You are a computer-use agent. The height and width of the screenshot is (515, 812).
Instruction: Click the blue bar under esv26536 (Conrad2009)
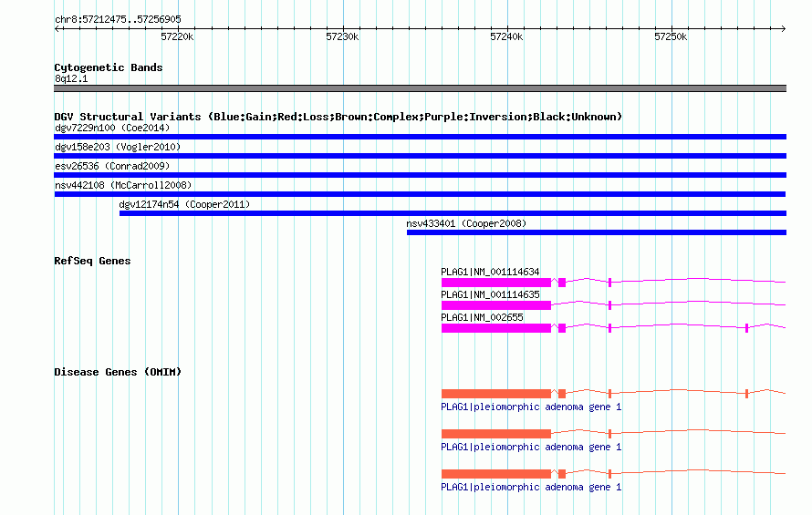point(420,175)
